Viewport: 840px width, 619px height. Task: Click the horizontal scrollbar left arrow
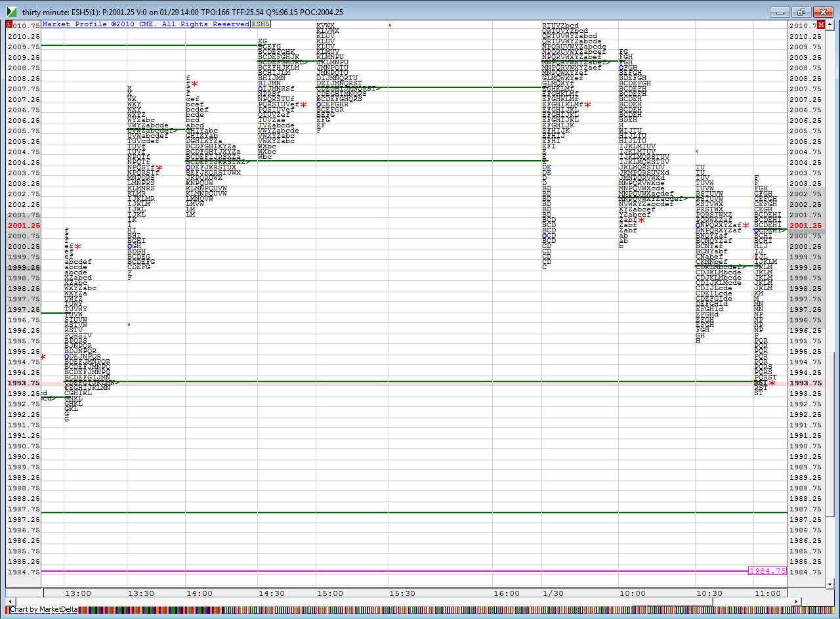coord(10,601)
